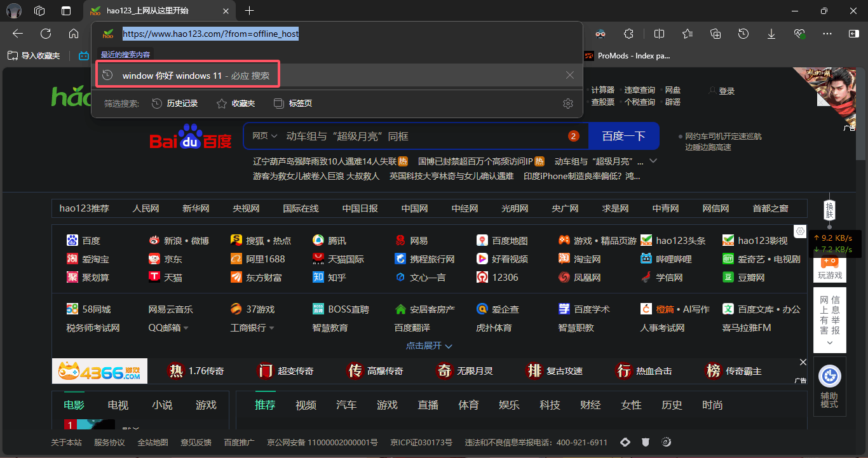
Task: Open the tab actions menu icon
Action: point(66,11)
